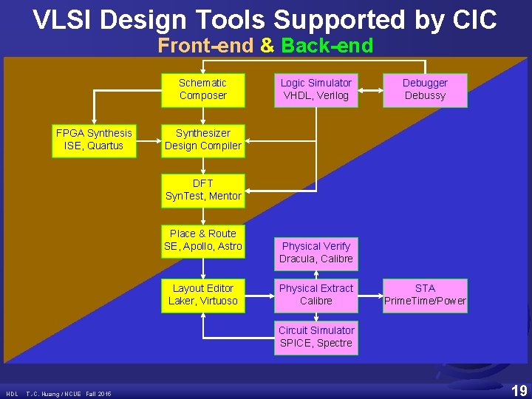
Task: Select the Logic Simulator VHDL, Verilog box
Action: tap(316, 90)
